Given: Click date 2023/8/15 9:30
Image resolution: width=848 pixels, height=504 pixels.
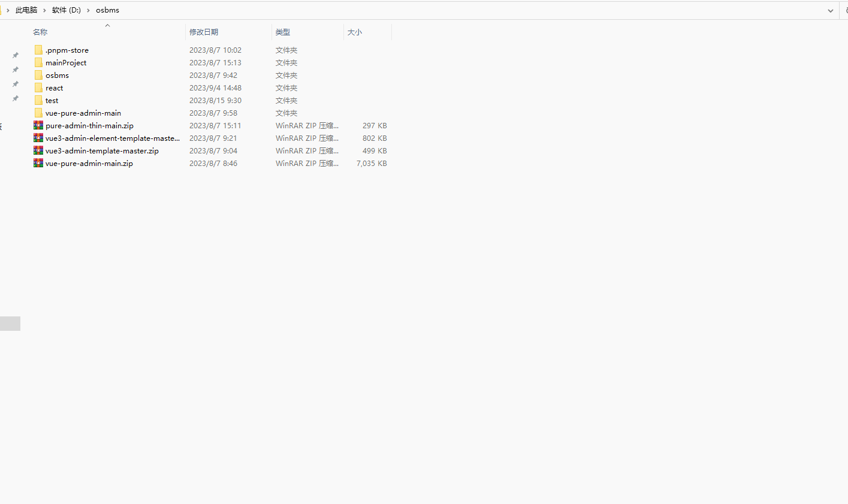Looking at the screenshot, I should click(215, 101).
